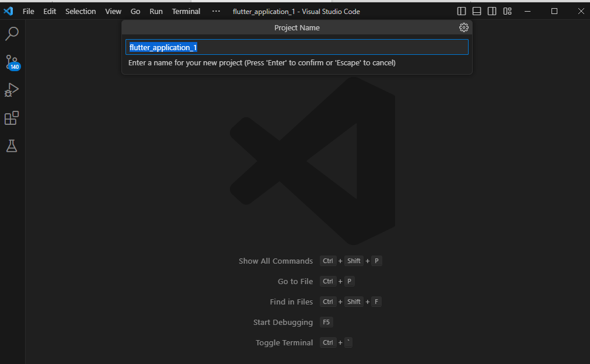Open the Run menu
This screenshot has width=590, height=364.
pyautogui.click(x=156, y=11)
